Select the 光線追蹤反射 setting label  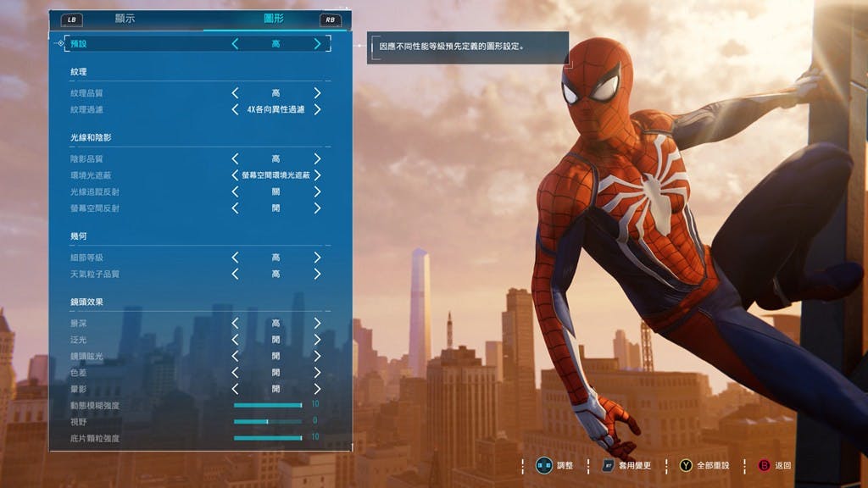pos(95,192)
